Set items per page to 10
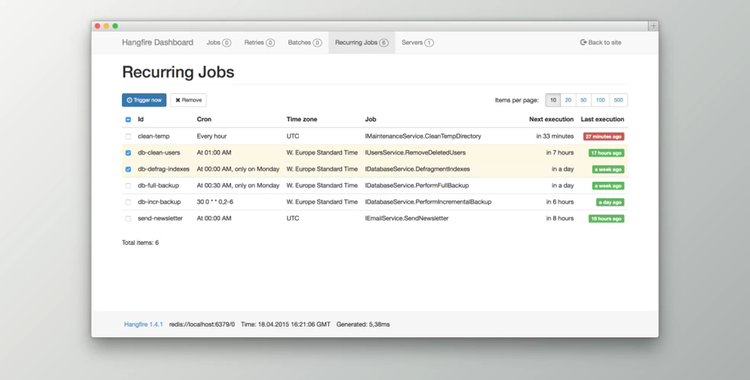This screenshot has height=380, width=750. click(x=553, y=100)
